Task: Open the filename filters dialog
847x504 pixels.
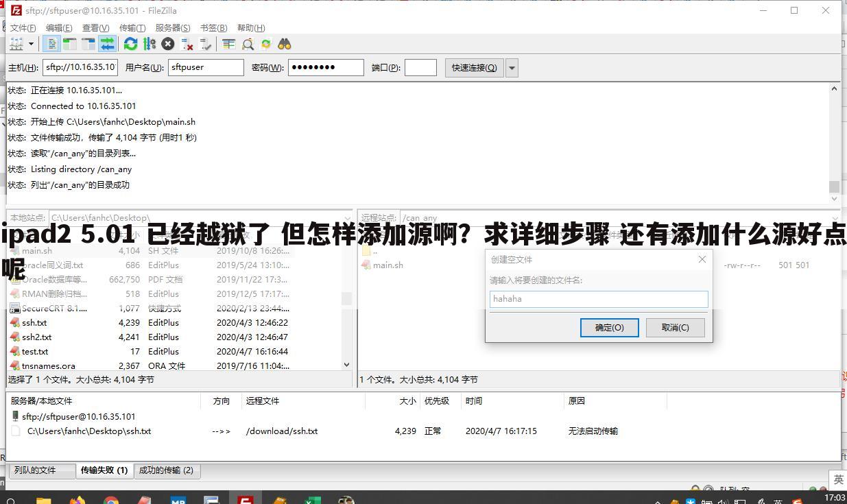Action: coord(228,43)
